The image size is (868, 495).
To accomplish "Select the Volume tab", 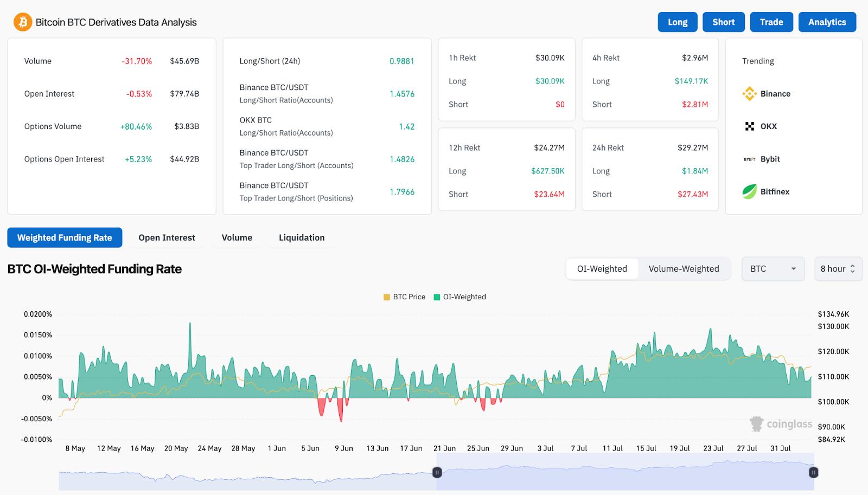I will point(237,237).
